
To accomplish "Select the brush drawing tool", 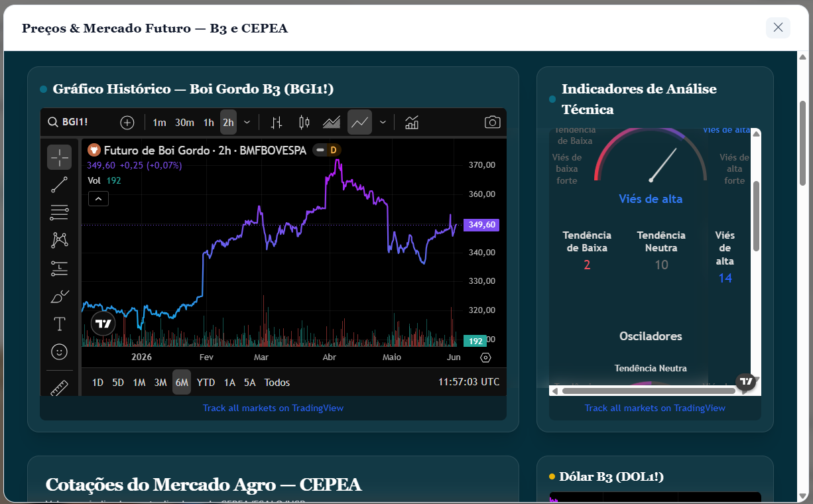I will 59,296.
